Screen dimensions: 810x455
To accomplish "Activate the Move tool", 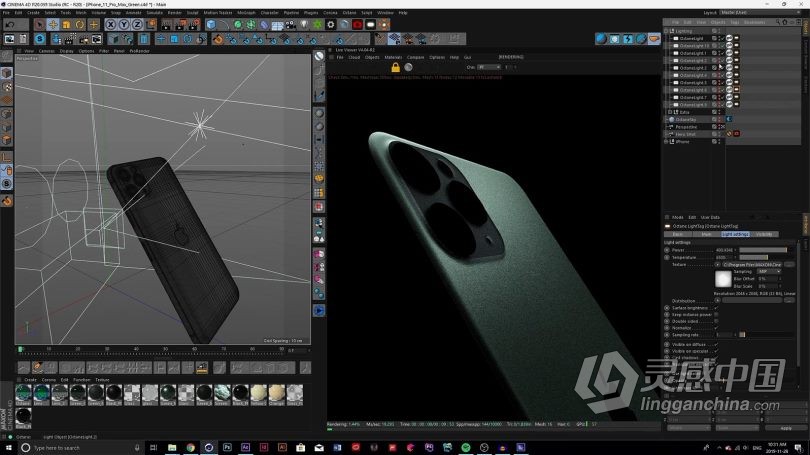I will (53, 24).
